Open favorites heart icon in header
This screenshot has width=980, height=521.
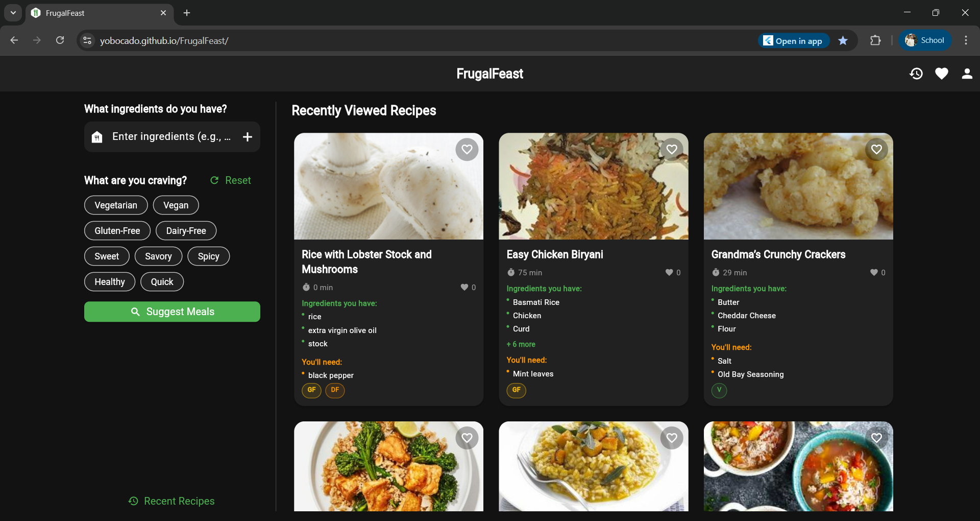tap(942, 74)
